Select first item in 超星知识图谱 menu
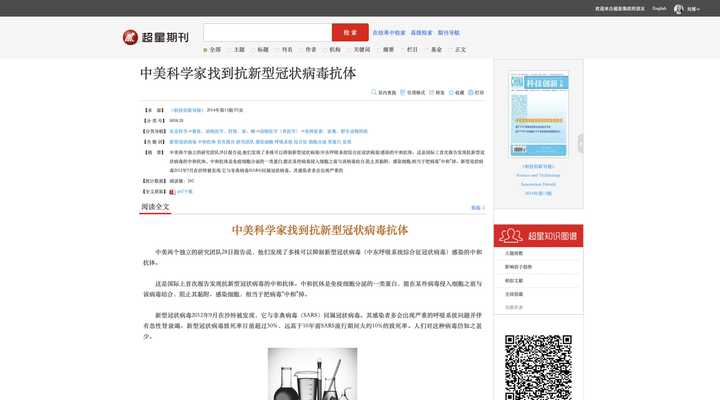This screenshot has height=400, width=720. tap(514, 253)
